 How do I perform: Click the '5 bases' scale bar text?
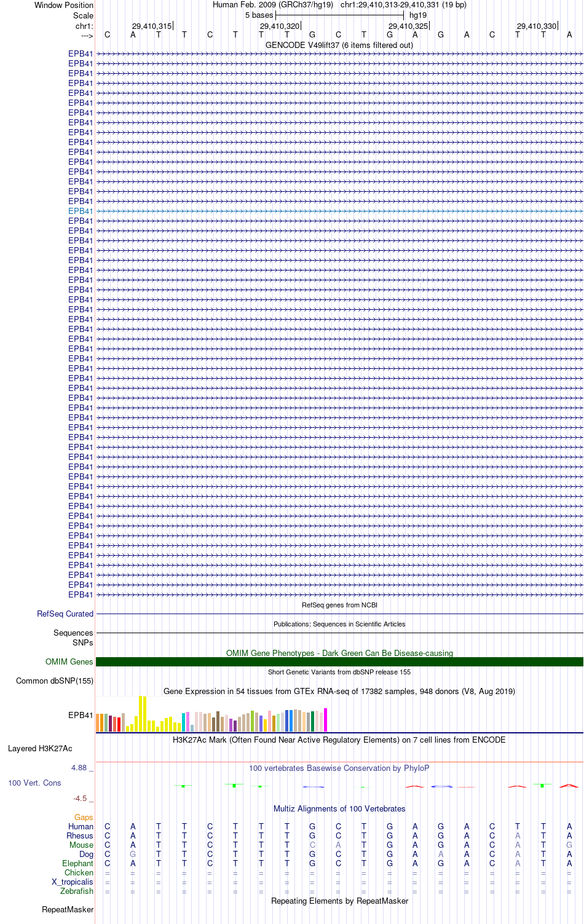[259, 15]
